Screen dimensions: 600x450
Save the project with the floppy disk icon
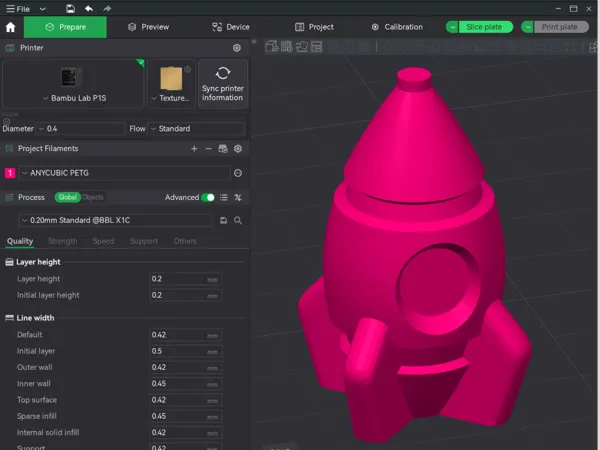click(x=70, y=8)
